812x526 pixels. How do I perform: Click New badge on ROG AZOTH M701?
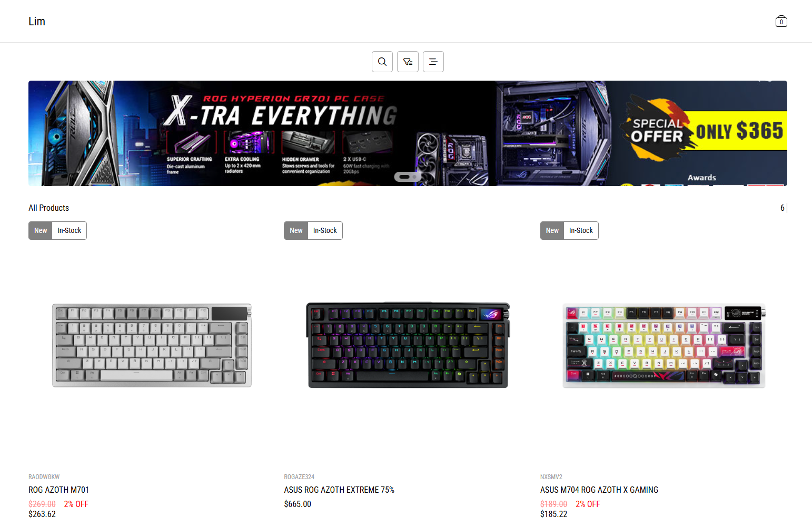click(41, 230)
